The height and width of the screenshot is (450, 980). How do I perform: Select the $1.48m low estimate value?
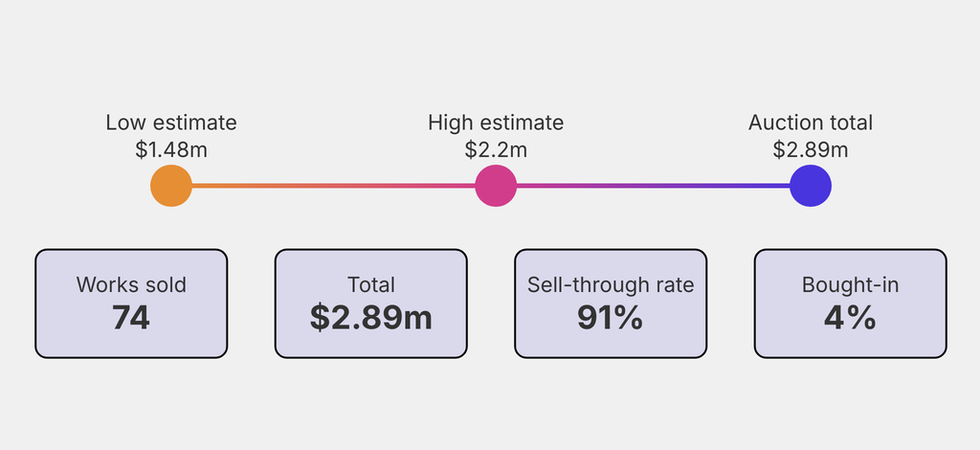point(171,149)
